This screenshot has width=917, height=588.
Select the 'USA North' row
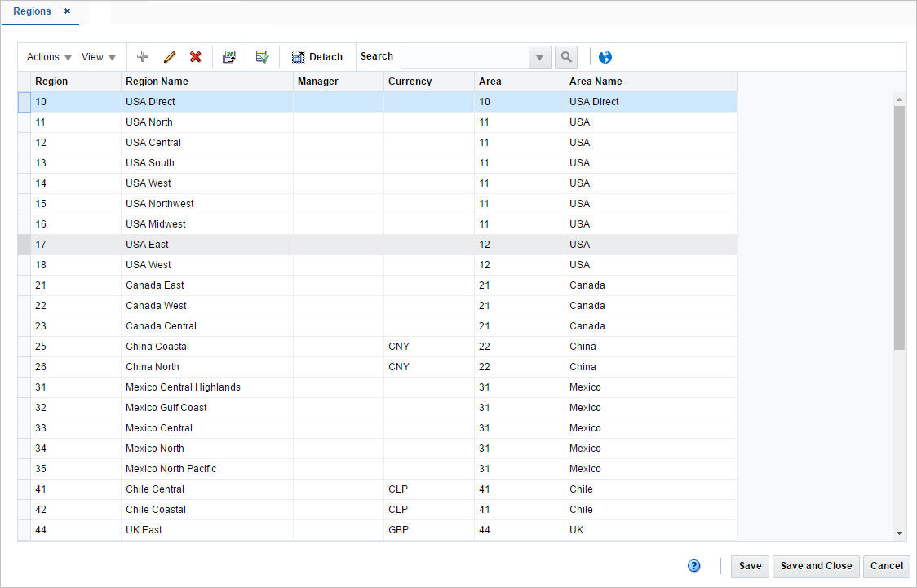(377, 122)
